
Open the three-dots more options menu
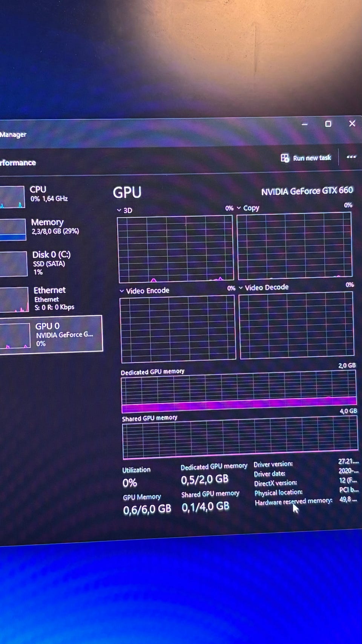(x=351, y=157)
